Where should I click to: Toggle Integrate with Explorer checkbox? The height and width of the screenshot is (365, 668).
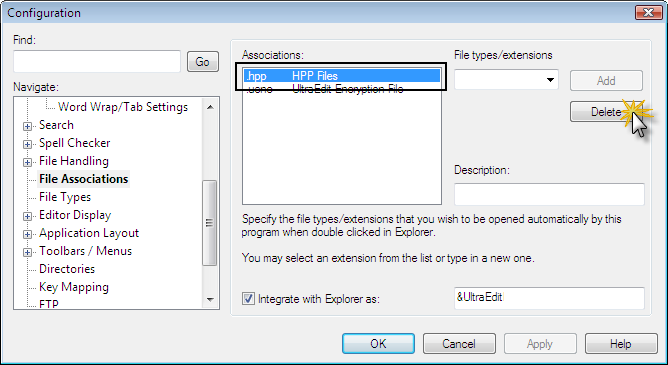click(248, 299)
